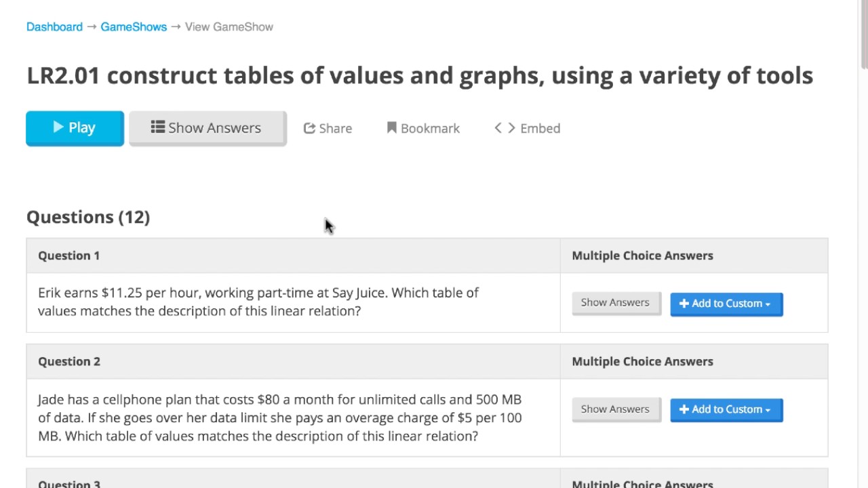Click plus icon in Question 1 Add to Custom
868x488 pixels.
point(684,304)
